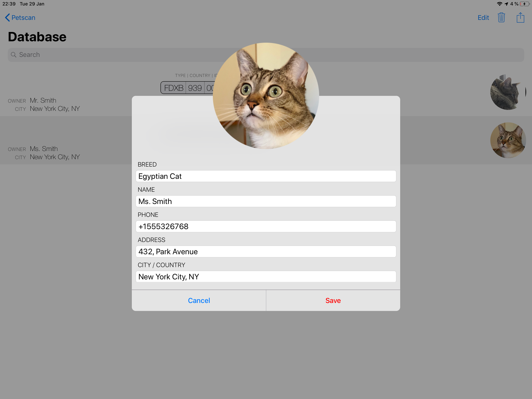
Task: Edit the City / Country field
Action: pyautogui.click(x=266, y=276)
